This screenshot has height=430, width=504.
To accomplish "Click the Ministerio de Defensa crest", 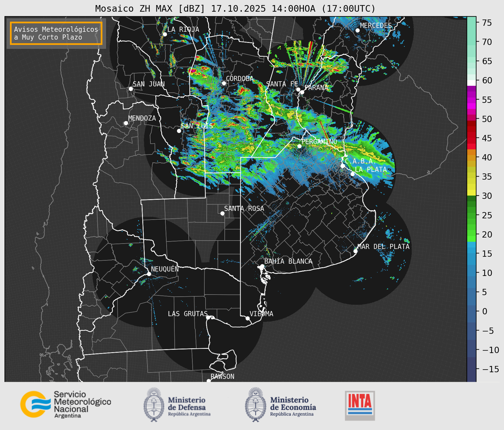I will [154, 405].
